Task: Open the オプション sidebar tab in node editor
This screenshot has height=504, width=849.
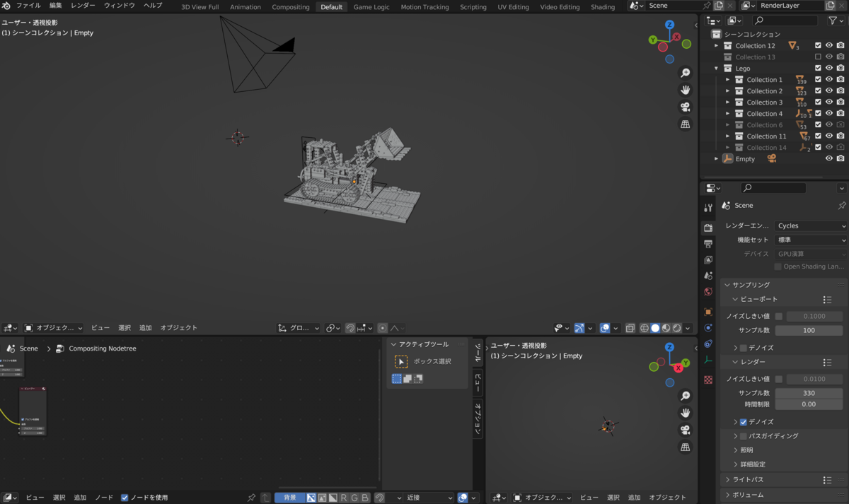Action: point(478,418)
